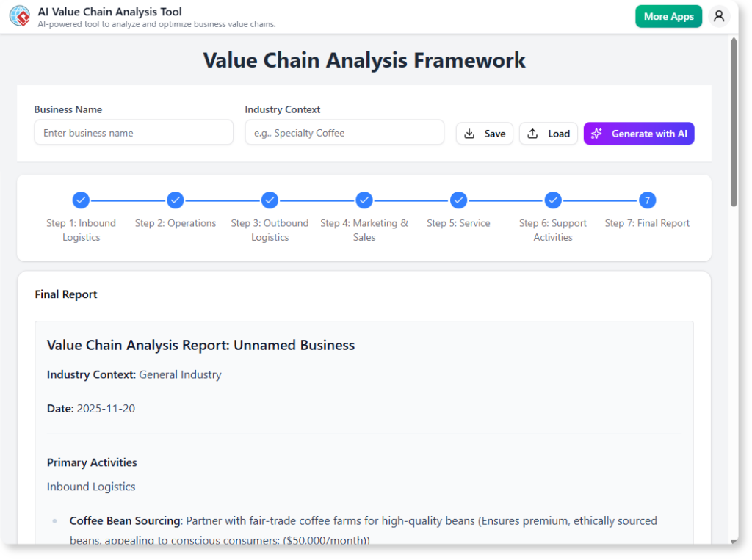The image size is (752, 560).
Task: Open the More Apps menu
Action: (x=668, y=15)
